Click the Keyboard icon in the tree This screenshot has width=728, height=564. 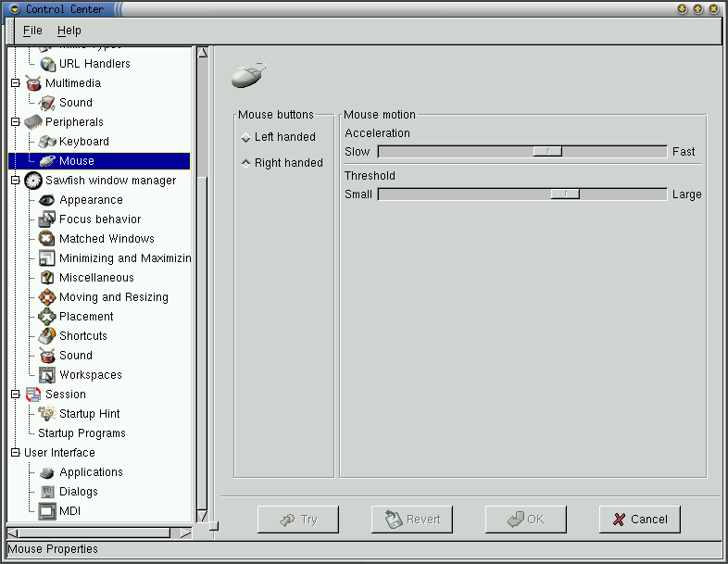pyautogui.click(x=47, y=142)
